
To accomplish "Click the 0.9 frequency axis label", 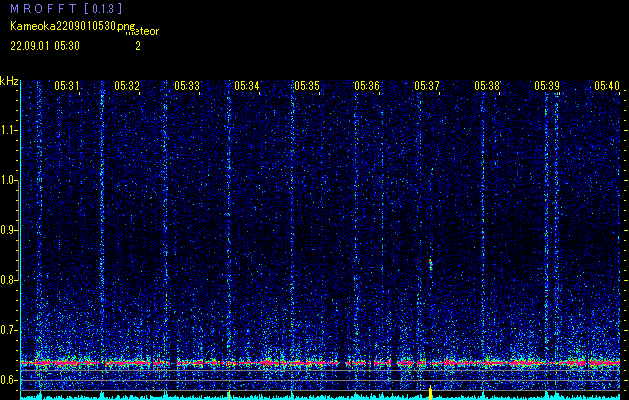I will pos(8,230).
